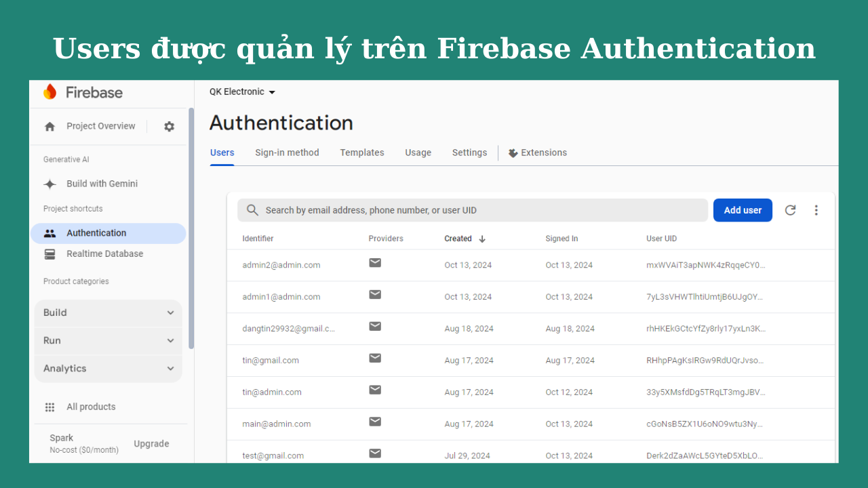The image size is (868, 488).
Task: Click Build with Gemini sparkle icon
Action: pyautogui.click(x=50, y=184)
